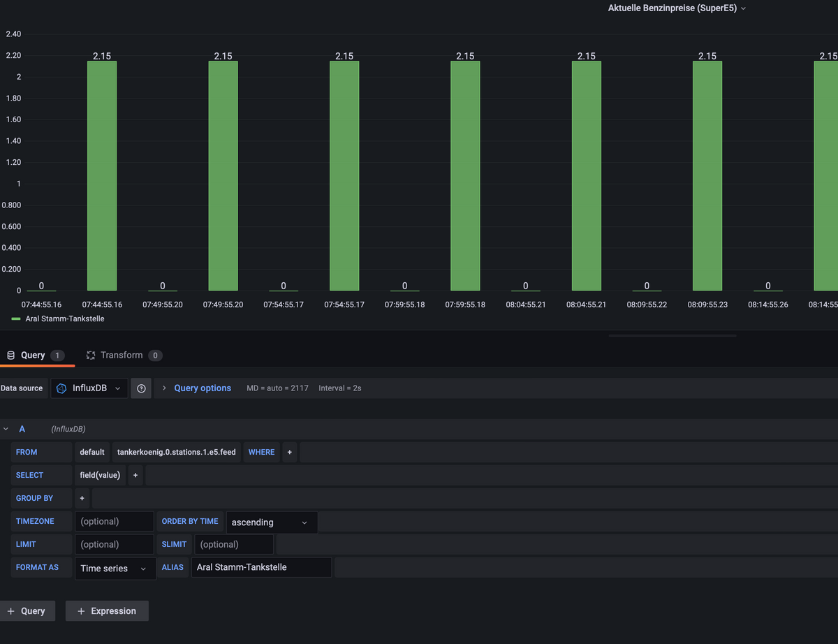The image size is (838, 644).
Task: Open data source help question-mark icon
Action: (141, 388)
